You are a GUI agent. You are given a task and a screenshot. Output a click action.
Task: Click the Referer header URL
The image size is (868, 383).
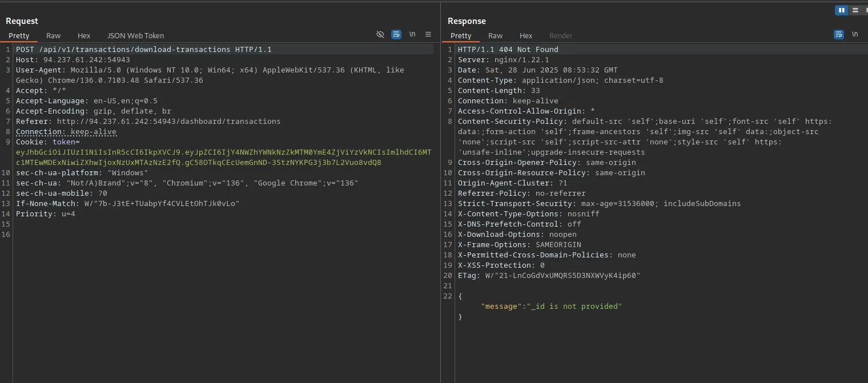169,122
